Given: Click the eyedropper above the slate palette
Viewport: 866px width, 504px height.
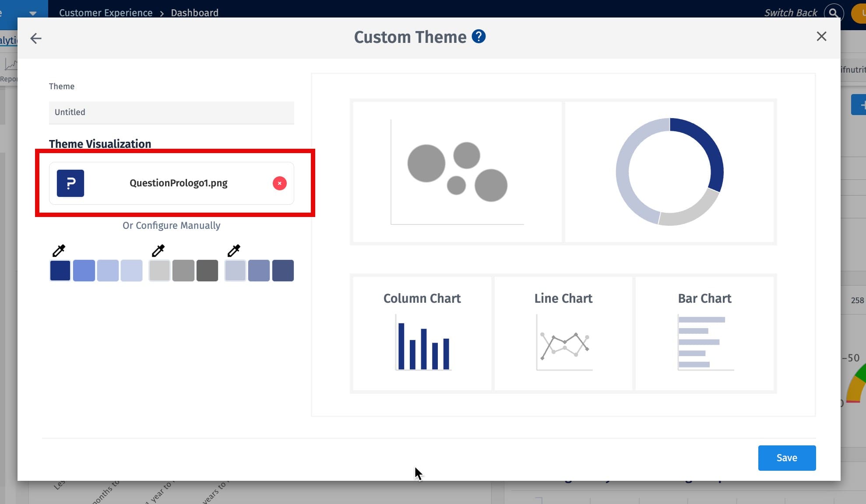Looking at the screenshot, I should [x=234, y=250].
